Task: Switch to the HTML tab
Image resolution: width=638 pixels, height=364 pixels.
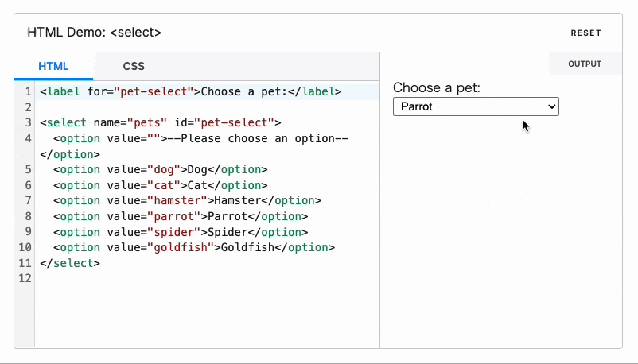Action: pyautogui.click(x=53, y=67)
